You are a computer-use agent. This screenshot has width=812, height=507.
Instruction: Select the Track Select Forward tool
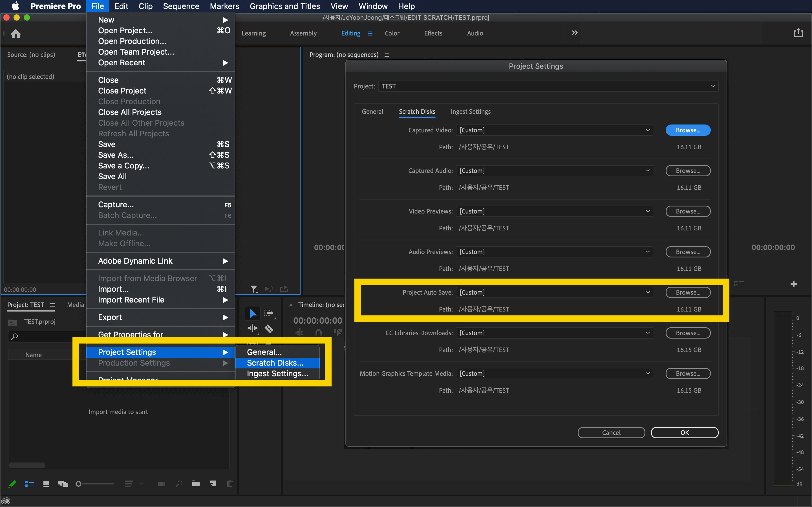[x=268, y=313]
